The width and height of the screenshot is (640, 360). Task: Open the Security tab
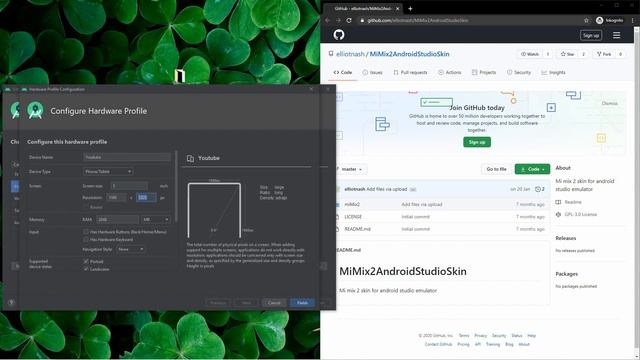pos(519,72)
